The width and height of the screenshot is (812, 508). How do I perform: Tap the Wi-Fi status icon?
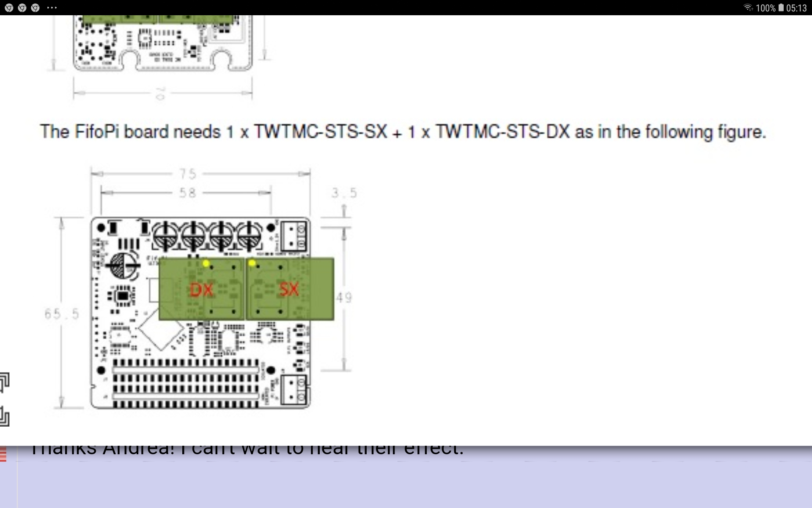click(748, 8)
